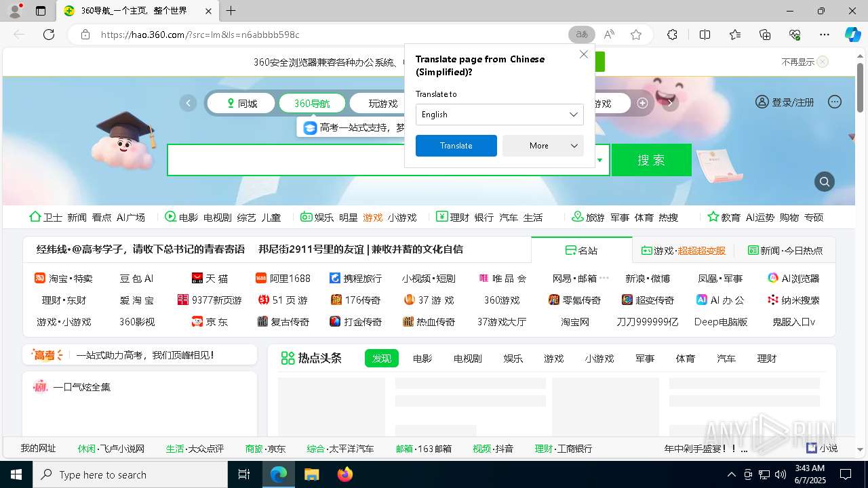Open the English language dropdown
The image size is (868, 488).
500,115
